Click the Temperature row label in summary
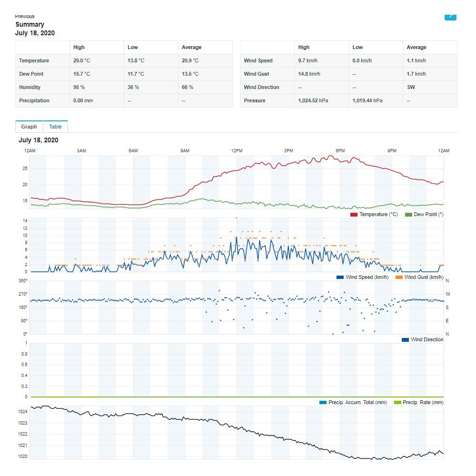Screen dimensions: 476x476 [34, 60]
